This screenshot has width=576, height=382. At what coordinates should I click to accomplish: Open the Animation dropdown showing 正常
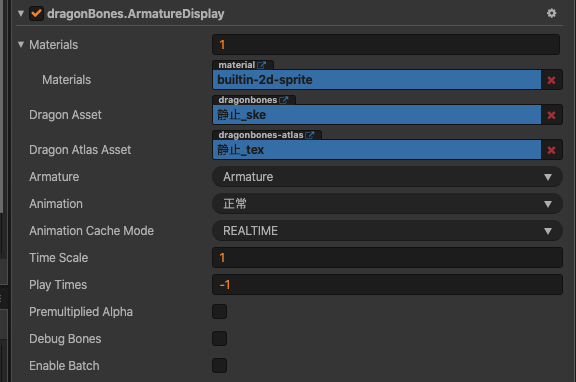387,203
